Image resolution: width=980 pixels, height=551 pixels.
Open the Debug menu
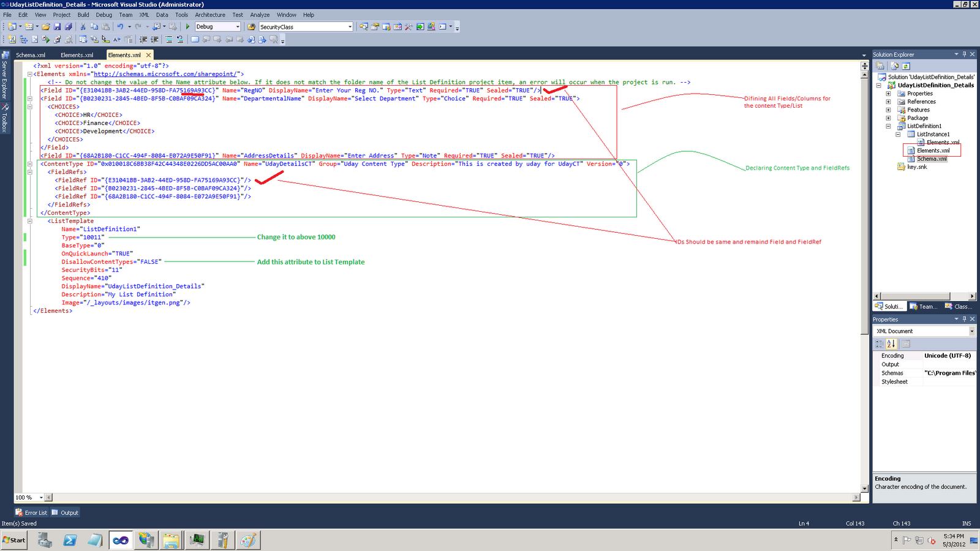pos(104,15)
